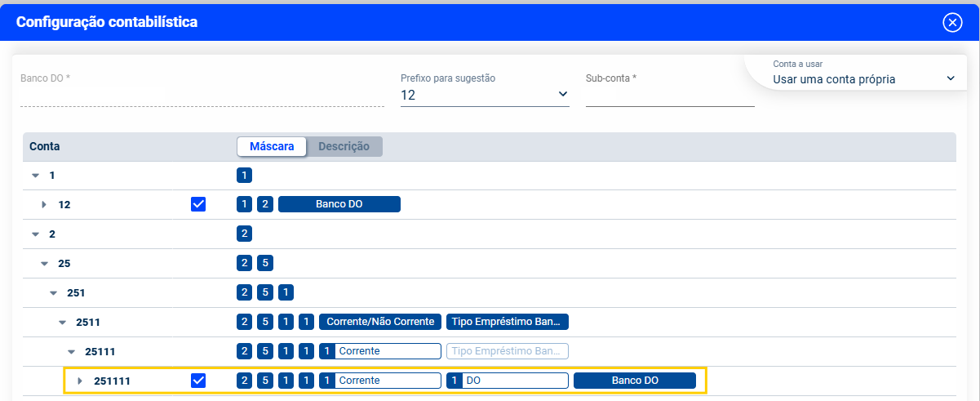Screen dimensions: 980x401
Task: Click the Sub-conta input field
Action: (x=669, y=96)
